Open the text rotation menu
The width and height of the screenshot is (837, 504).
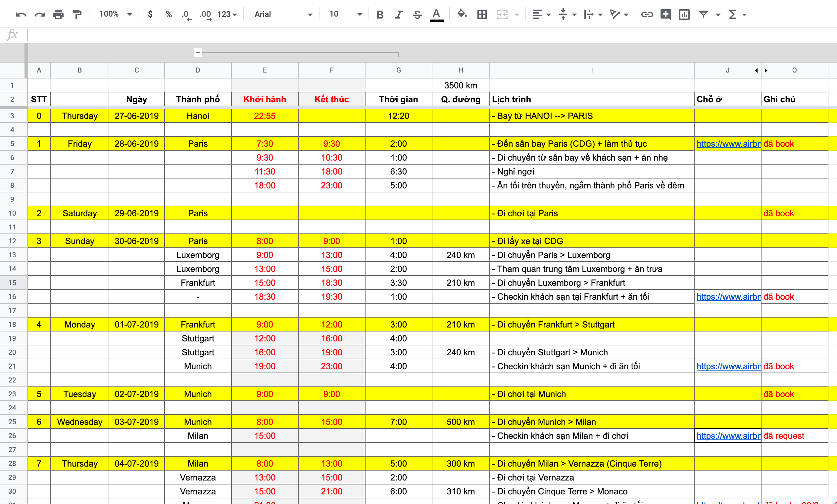619,14
